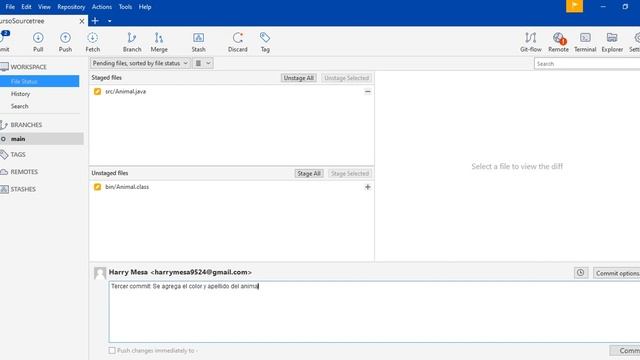Click the modified icon beside bin/Animal.class
The width and height of the screenshot is (640, 360).
(97, 187)
